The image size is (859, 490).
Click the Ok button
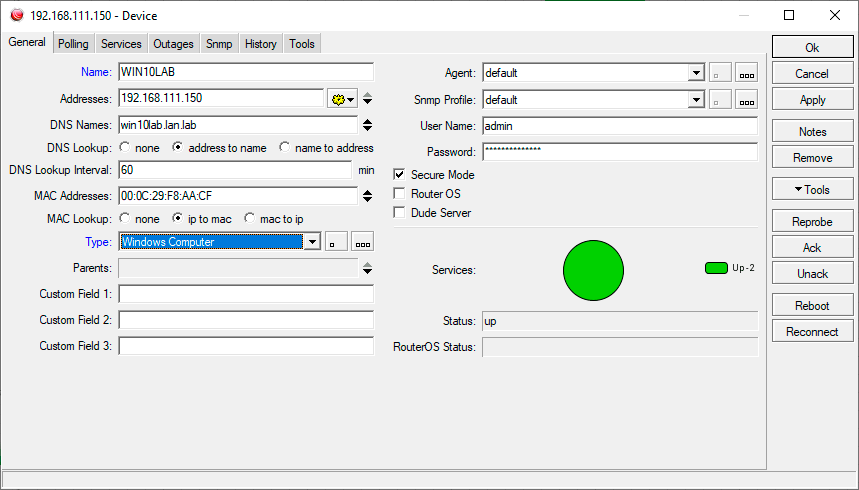(x=812, y=48)
